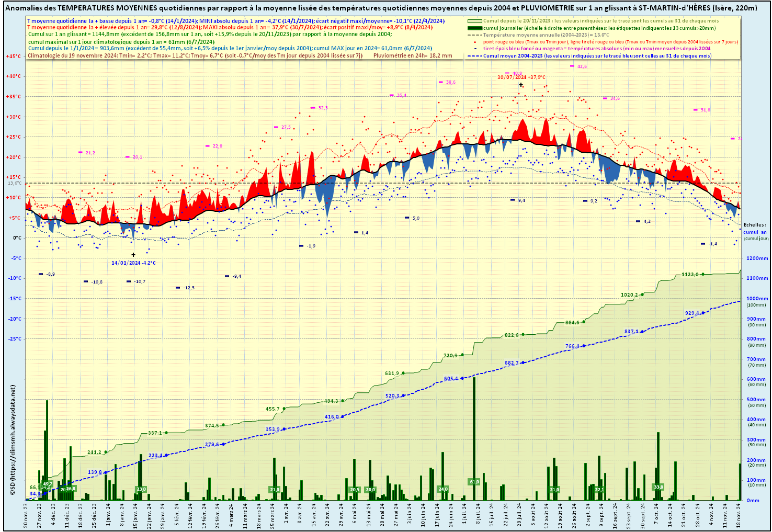Click the blue mean cumulative label '279,6'
772x532 pixels.
(x=212, y=444)
